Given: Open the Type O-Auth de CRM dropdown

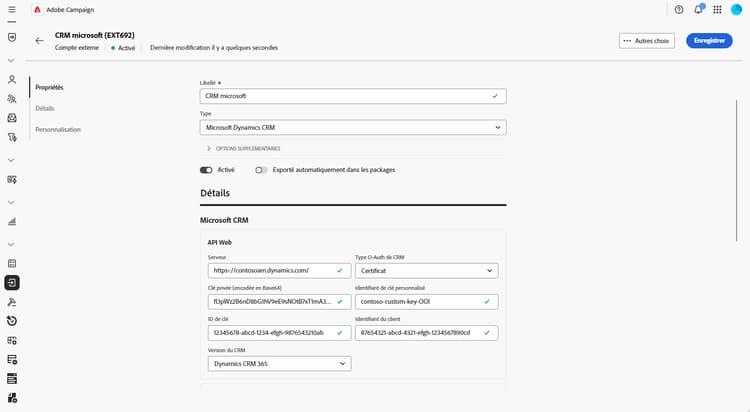Looking at the screenshot, I should pos(427,270).
